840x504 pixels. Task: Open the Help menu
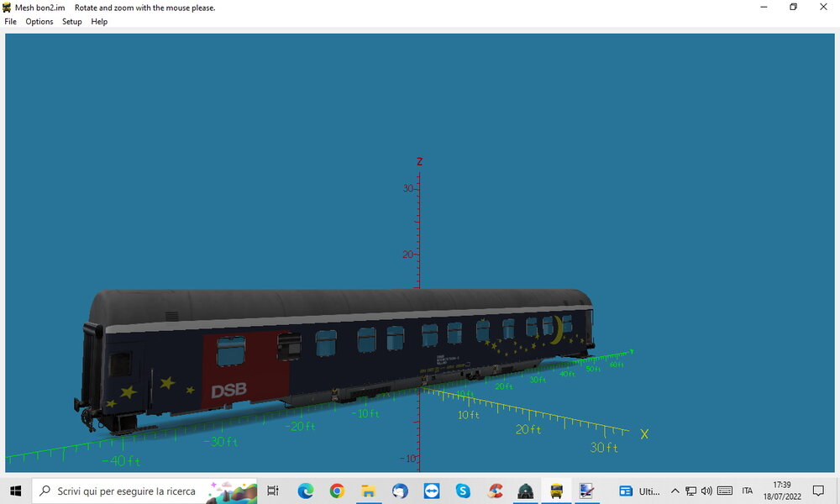(99, 22)
